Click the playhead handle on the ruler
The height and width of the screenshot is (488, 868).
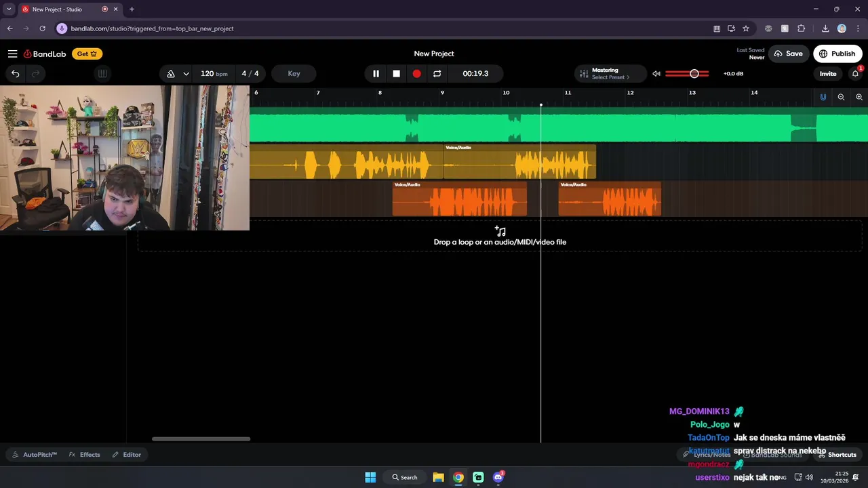point(540,105)
